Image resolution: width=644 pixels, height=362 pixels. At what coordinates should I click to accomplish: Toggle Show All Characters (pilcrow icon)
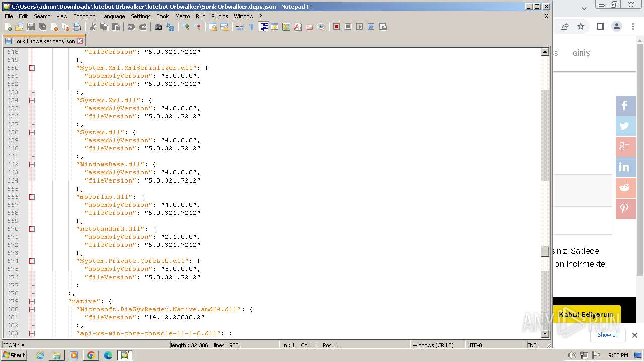click(x=252, y=27)
